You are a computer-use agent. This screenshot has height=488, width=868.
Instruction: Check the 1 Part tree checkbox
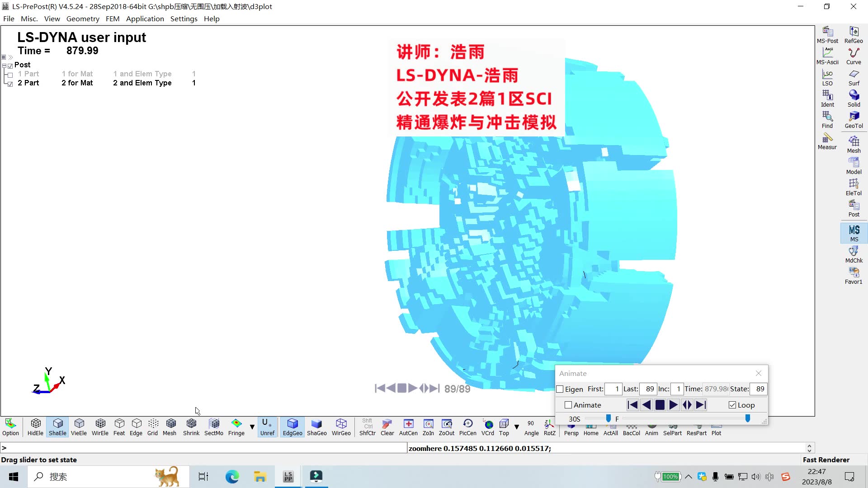click(x=10, y=74)
